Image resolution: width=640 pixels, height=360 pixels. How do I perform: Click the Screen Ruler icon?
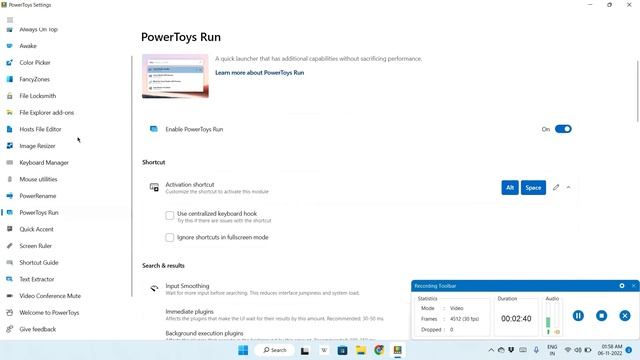[10, 246]
